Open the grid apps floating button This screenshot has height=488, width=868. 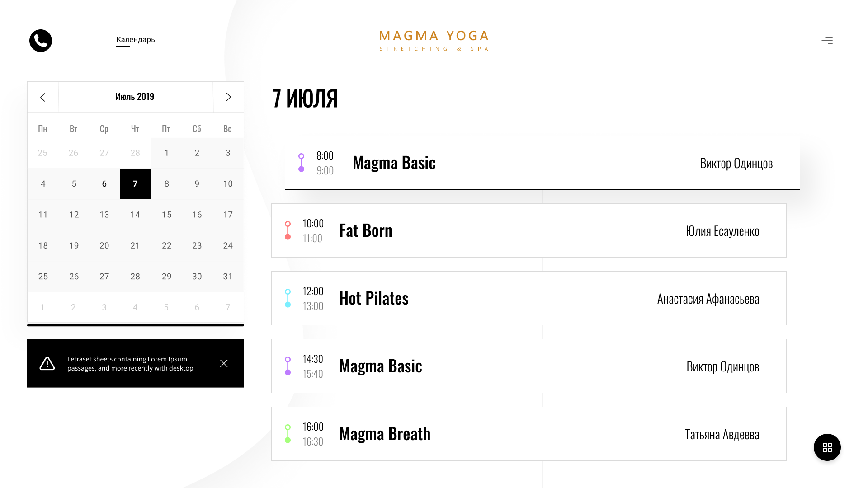pos(827,447)
